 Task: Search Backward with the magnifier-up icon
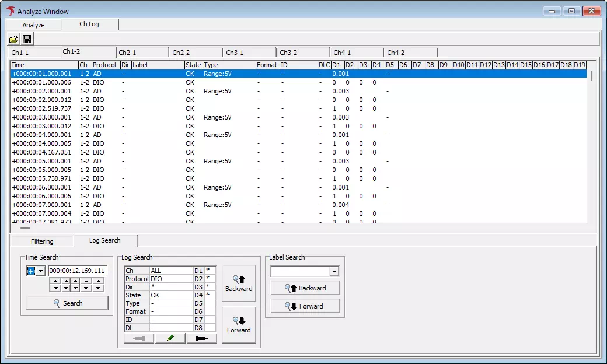[239, 282]
